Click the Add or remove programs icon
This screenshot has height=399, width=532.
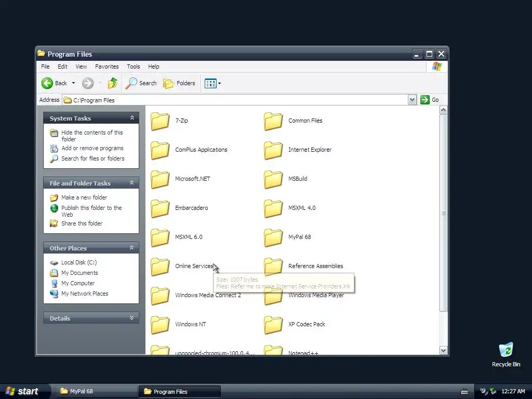click(54, 148)
